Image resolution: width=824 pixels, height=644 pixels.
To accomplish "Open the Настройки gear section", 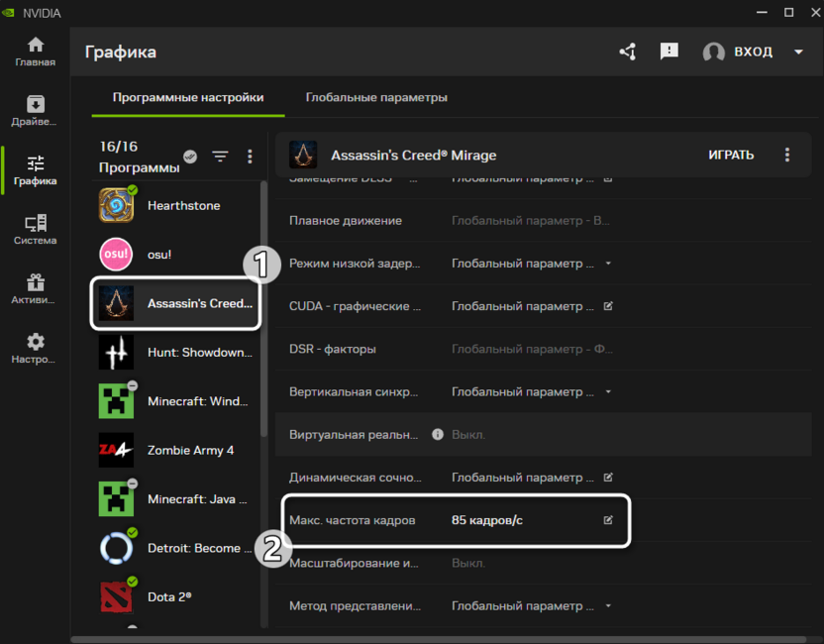I will pyautogui.click(x=36, y=349).
